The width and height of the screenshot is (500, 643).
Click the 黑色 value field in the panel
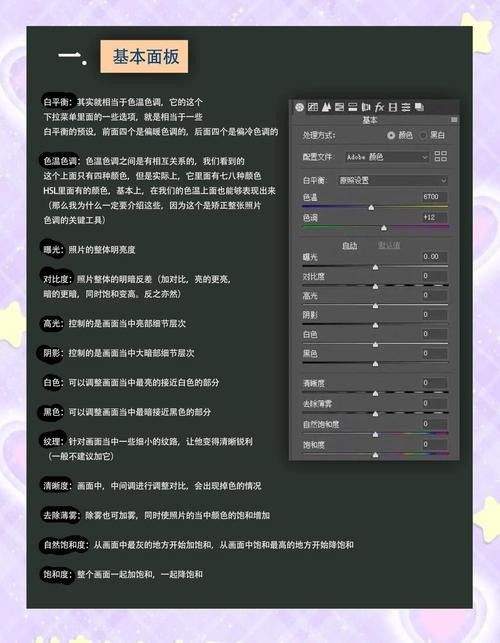(434, 353)
